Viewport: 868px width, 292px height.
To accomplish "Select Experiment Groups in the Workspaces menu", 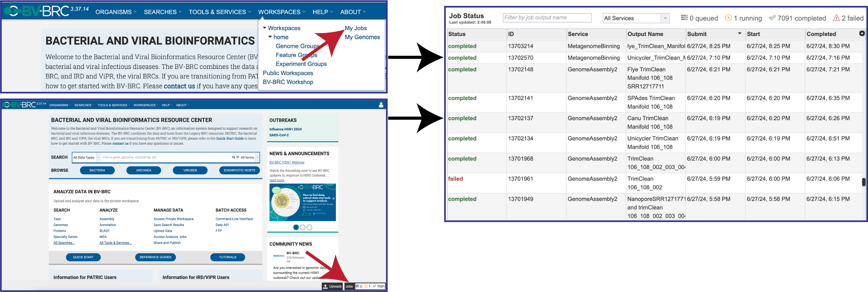I will pos(301,64).
